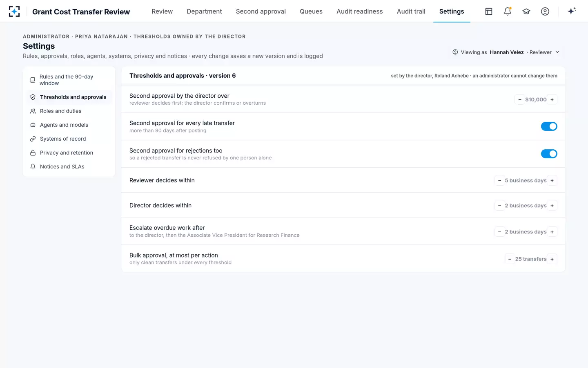Open notifications bell icon
Screen dimensions: 588x368
tap(508, 11)
